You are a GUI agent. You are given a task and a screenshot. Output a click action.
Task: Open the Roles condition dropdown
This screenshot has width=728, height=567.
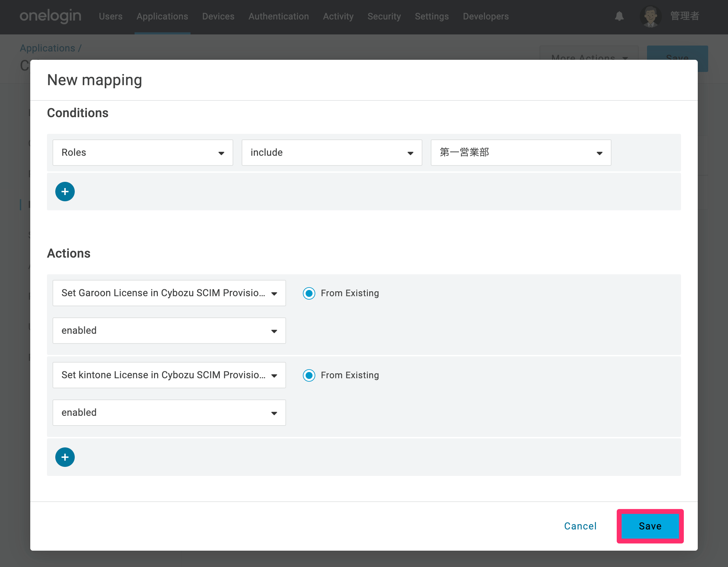pyautogui.click(x=143, y=153)
